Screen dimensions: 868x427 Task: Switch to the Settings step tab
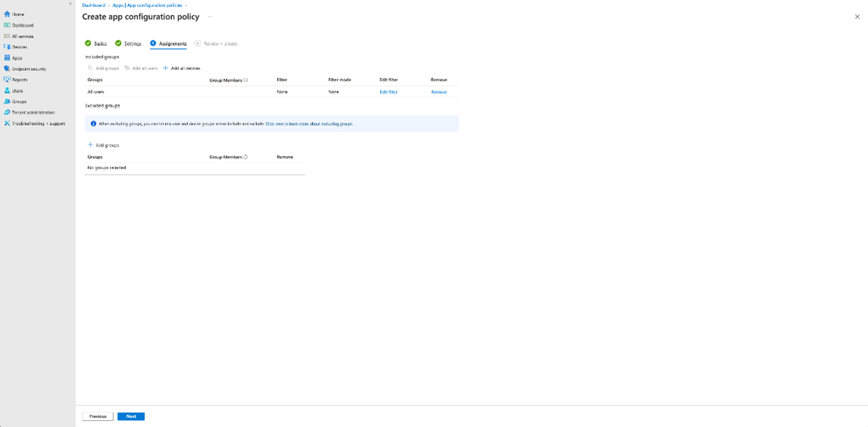[129, 43]
